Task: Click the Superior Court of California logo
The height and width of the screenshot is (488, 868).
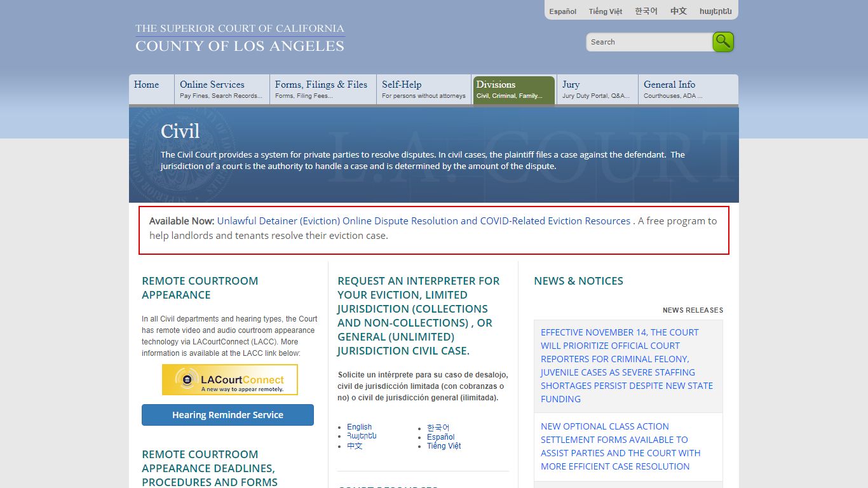Action: coord(240,38)
